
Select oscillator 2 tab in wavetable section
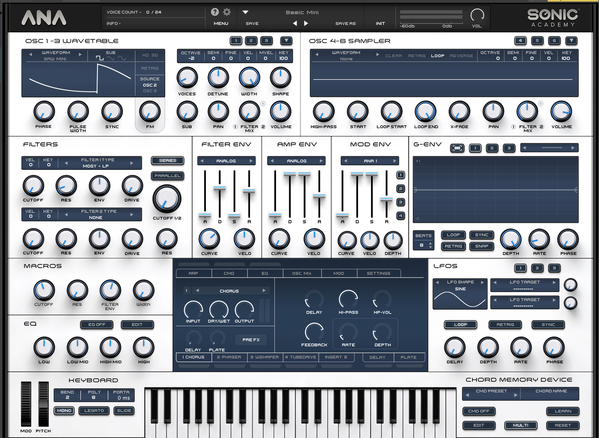coord(251,40)
